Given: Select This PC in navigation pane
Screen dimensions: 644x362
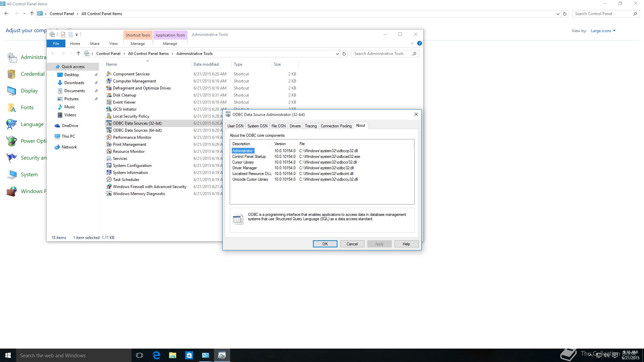Looking at the screenshot, I should point(68,136).
